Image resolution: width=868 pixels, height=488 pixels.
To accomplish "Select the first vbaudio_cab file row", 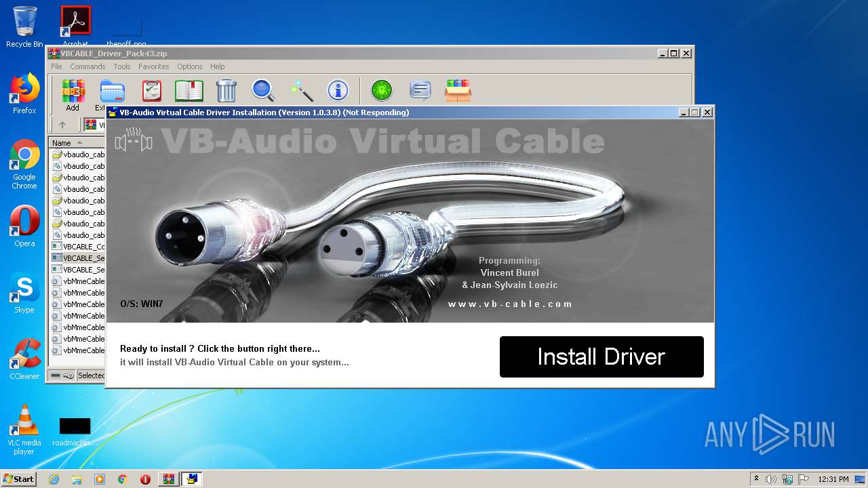I will point(78,155).
